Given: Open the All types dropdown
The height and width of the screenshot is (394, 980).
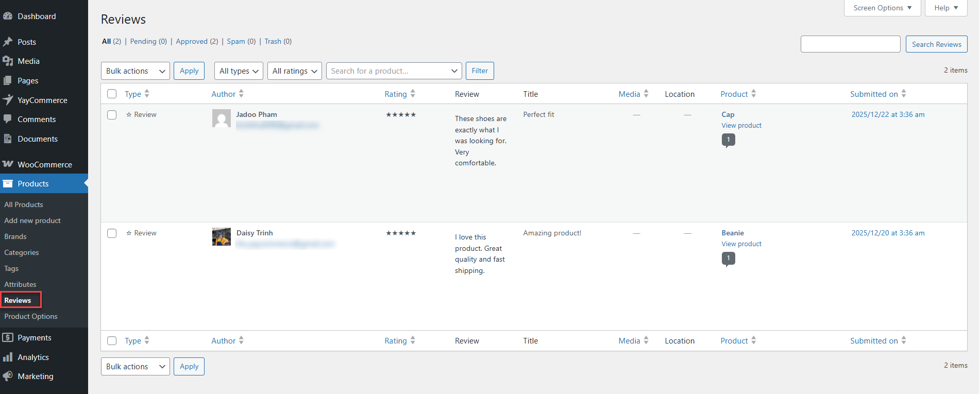Looking at the screenshot, I should click(x=239, y=71).
